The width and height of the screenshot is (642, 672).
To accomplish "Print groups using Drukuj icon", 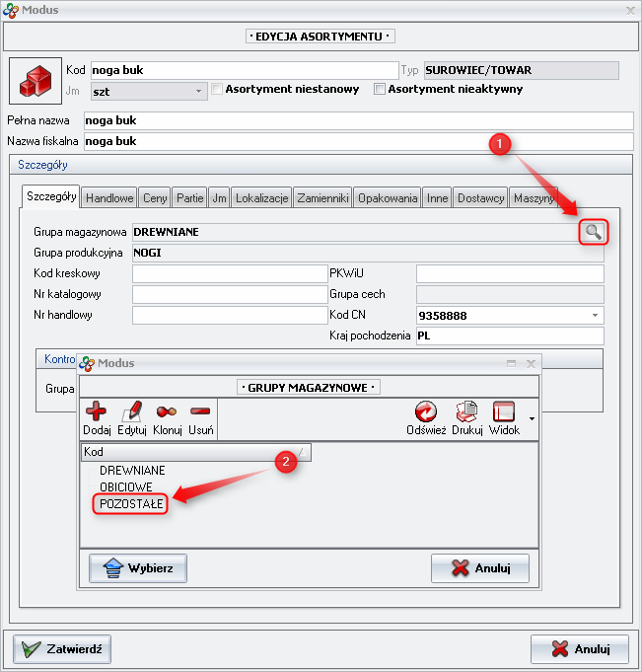I will tap(467, 411).
